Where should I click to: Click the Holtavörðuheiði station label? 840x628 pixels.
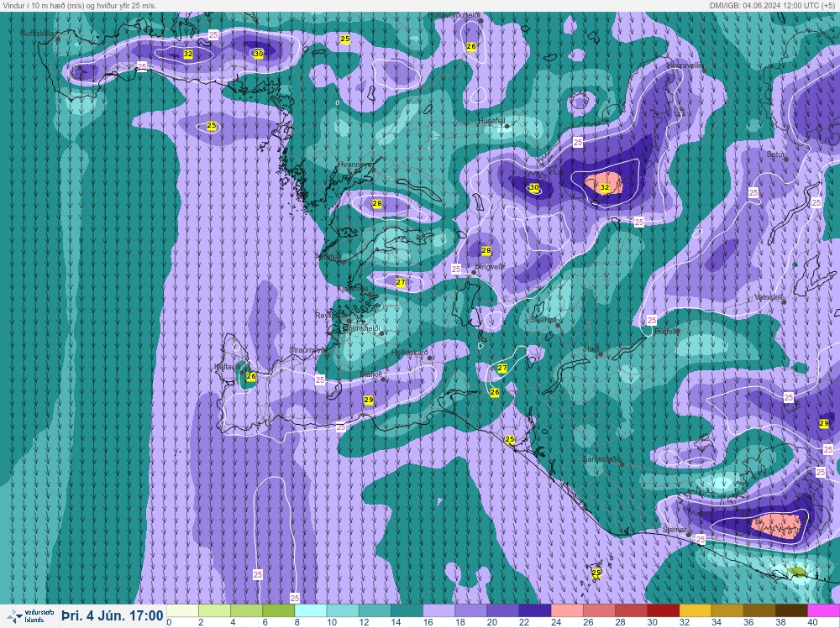[x=454, y=15]
